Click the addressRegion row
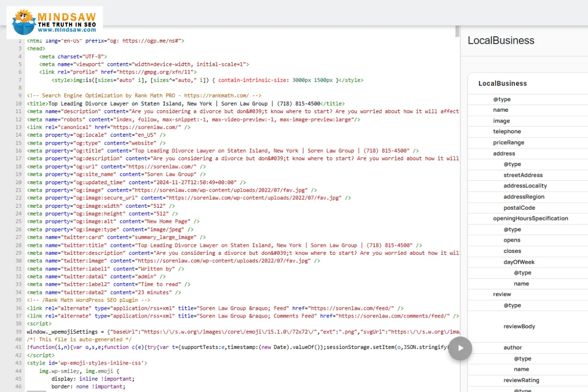The width and height of the screenshot is (588, 392). pyautogui.click(x=528, y=196)
